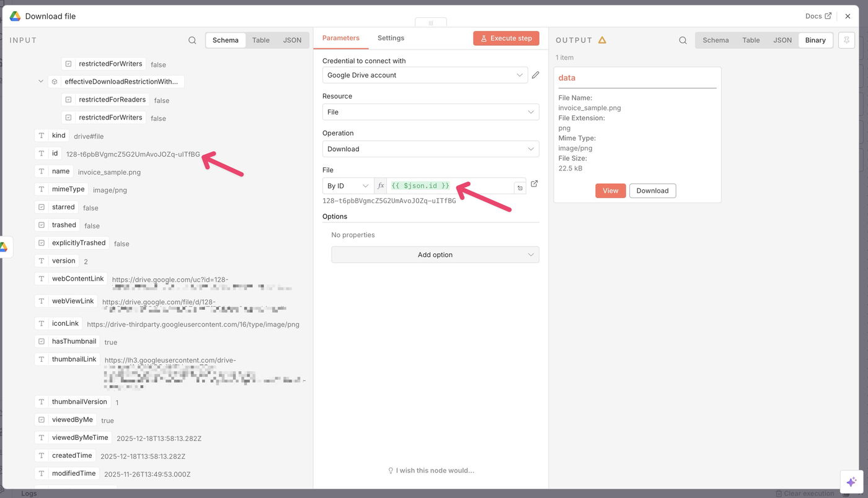Run the node with Execute step

click(x=506, y=38)
